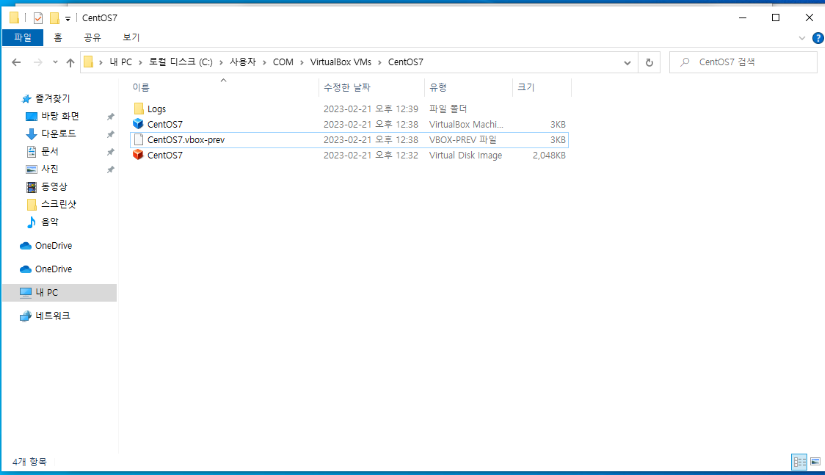The height and width of the screenshot is (475, 825).
Task: Open 사진 in navigation pane
Action: click(x=49, y=169)
